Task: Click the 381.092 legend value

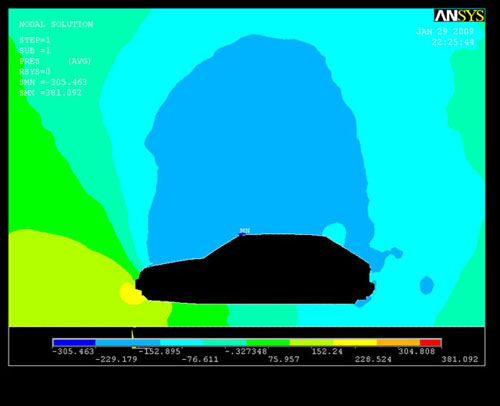Action: (460, 359)
